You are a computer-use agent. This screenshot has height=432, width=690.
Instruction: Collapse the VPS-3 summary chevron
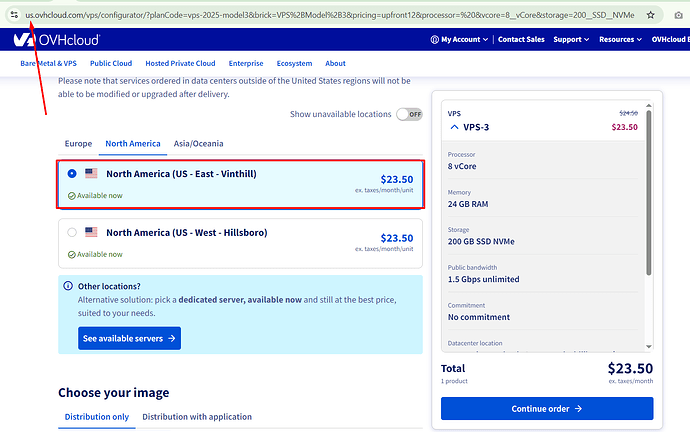455,127
